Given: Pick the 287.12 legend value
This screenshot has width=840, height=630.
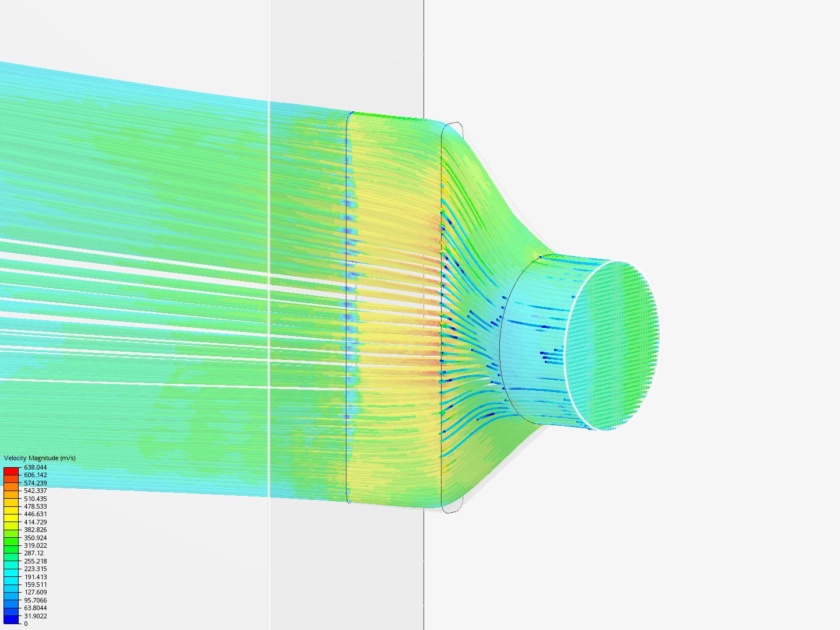Looking at the screenshot, I should point(33,553).
